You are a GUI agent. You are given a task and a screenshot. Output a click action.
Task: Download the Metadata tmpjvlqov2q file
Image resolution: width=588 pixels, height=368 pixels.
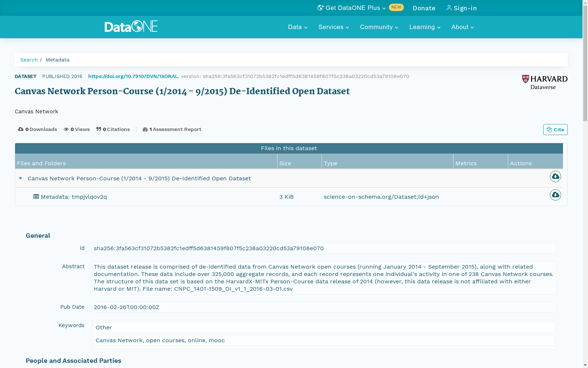(x=555, y=195)
